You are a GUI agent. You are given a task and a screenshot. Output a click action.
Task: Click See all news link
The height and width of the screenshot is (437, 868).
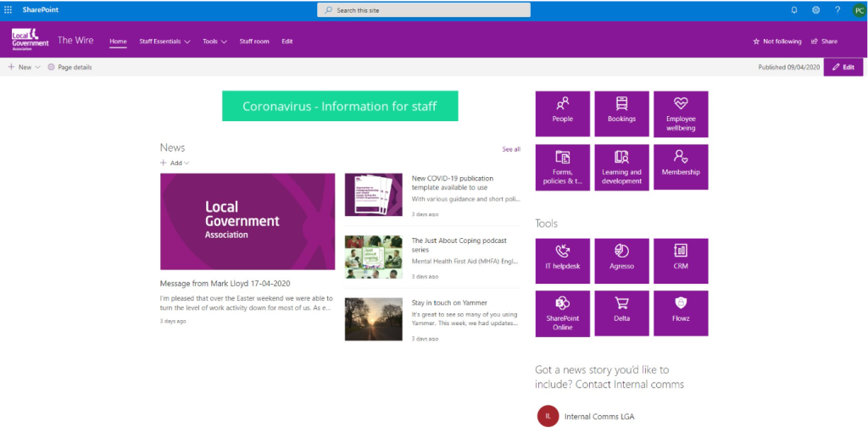(x=511, y=149)
